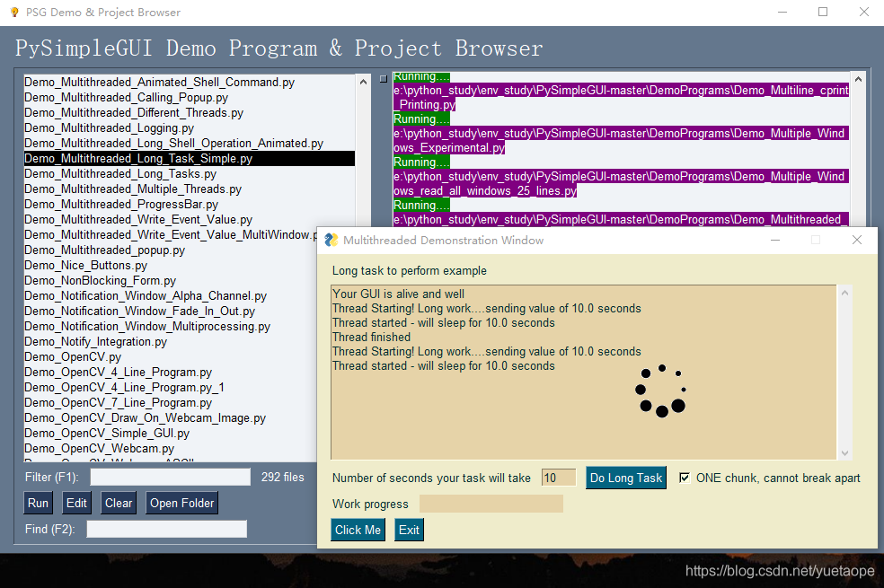Click the 'Thread finished' log line
Viewport: 884px width, 588px height.
(x=371, y=337)
